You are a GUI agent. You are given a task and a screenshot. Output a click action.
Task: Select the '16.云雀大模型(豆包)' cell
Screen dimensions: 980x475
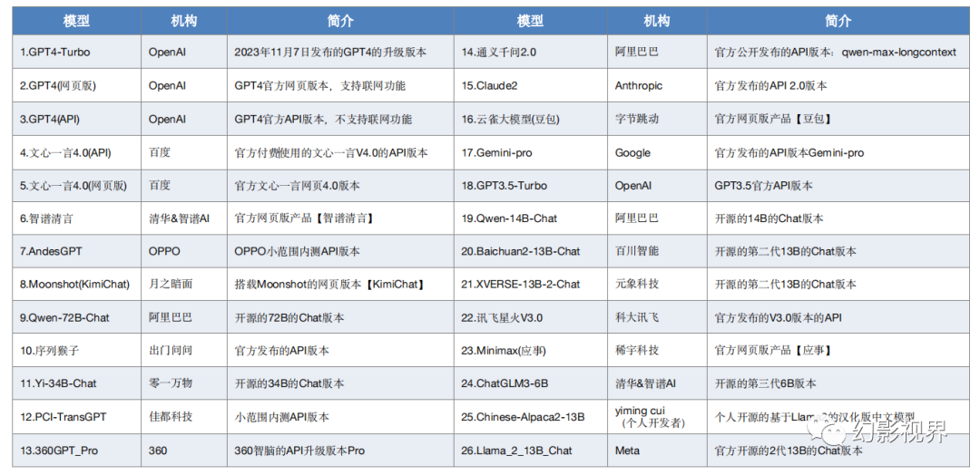tap(531, 120)
